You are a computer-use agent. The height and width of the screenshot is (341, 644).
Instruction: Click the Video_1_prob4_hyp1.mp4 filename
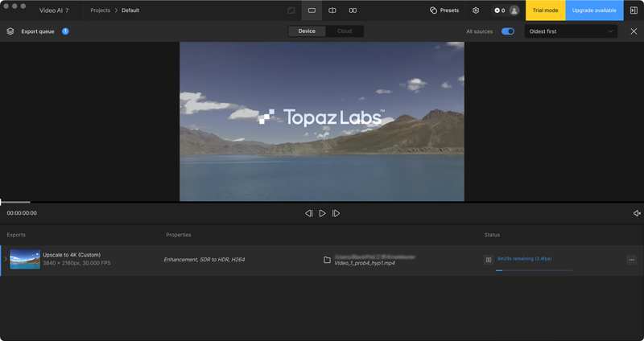pyautogui.click(x=365, y=263)
